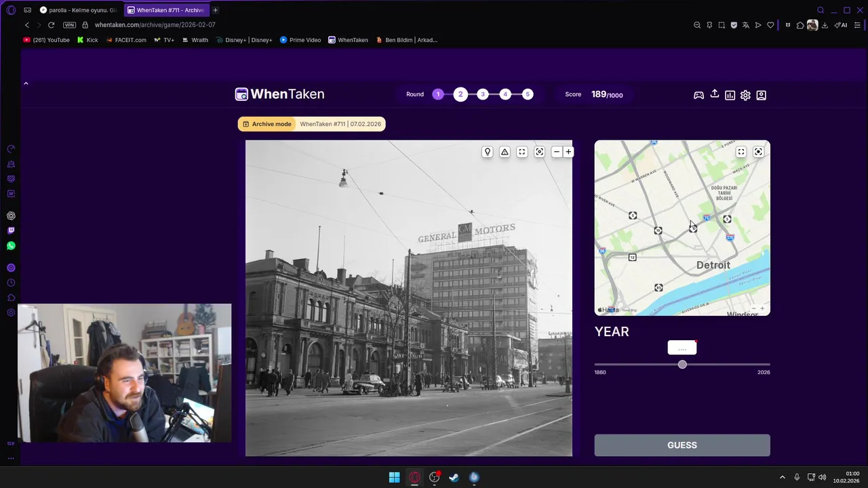Toggle fullscreen for the photo

tap(521, 152)
